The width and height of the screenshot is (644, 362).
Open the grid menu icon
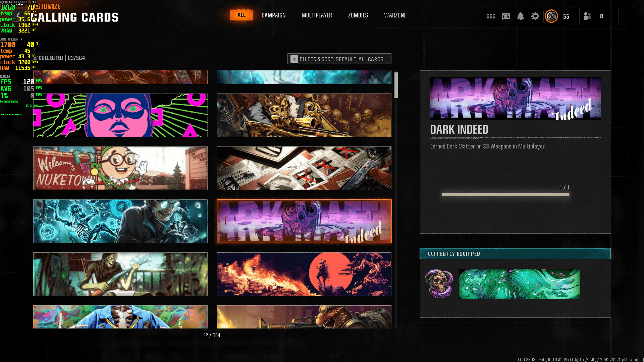click(x=491, y=16)
